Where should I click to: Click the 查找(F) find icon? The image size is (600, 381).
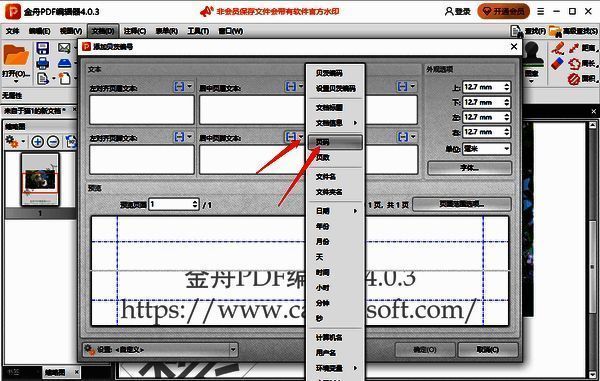tap(516, 31)
